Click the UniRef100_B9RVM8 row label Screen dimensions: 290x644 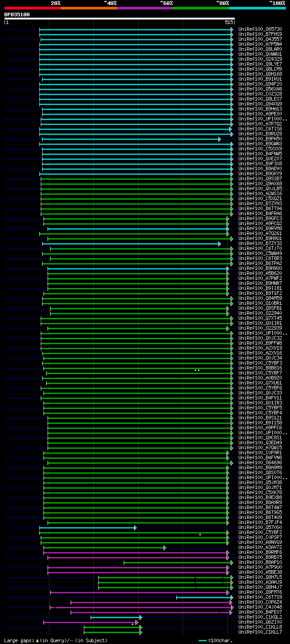click(x=260, y=229)
